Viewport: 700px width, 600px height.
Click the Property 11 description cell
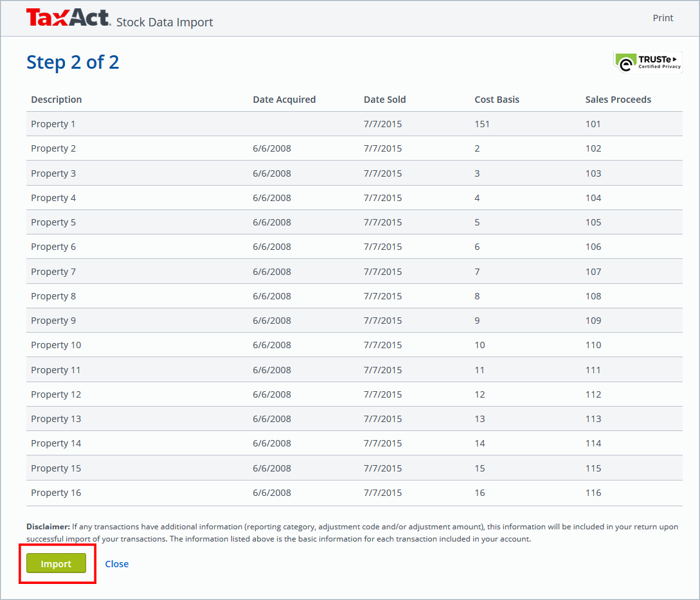[55, 371]
